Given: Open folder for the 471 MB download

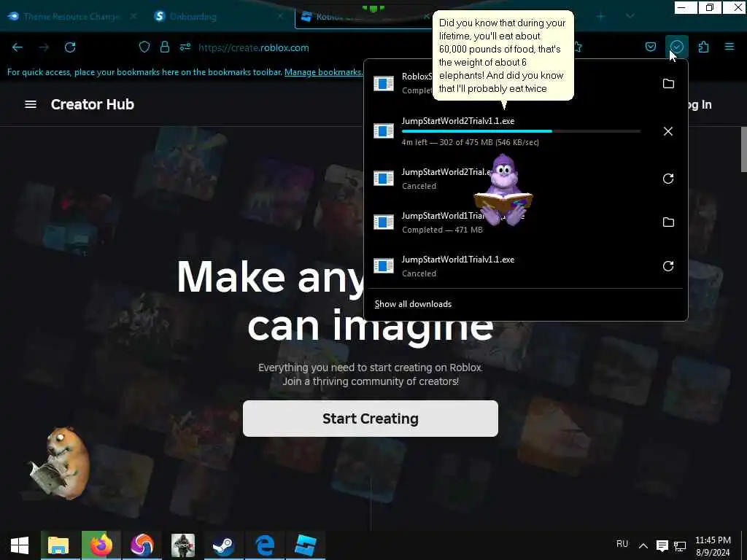Looking at the screenshot, I should (668, 222).
